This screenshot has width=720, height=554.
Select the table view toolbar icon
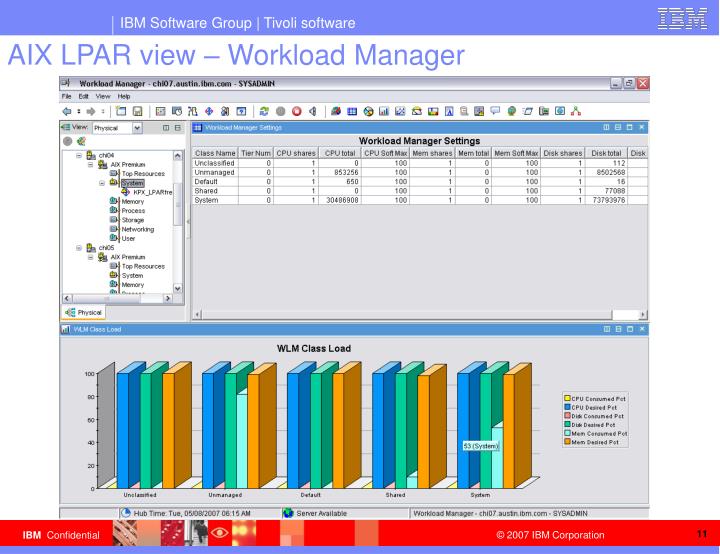[x=352, y=111]
